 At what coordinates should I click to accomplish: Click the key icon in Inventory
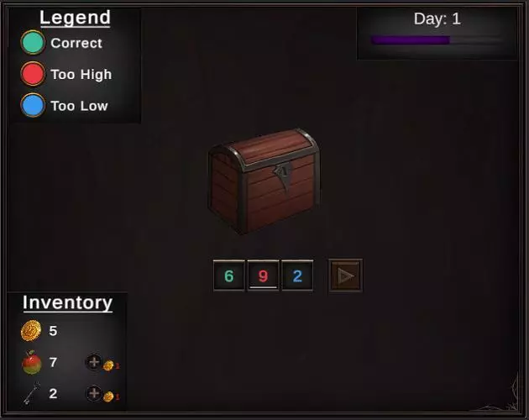click(32, 393)
